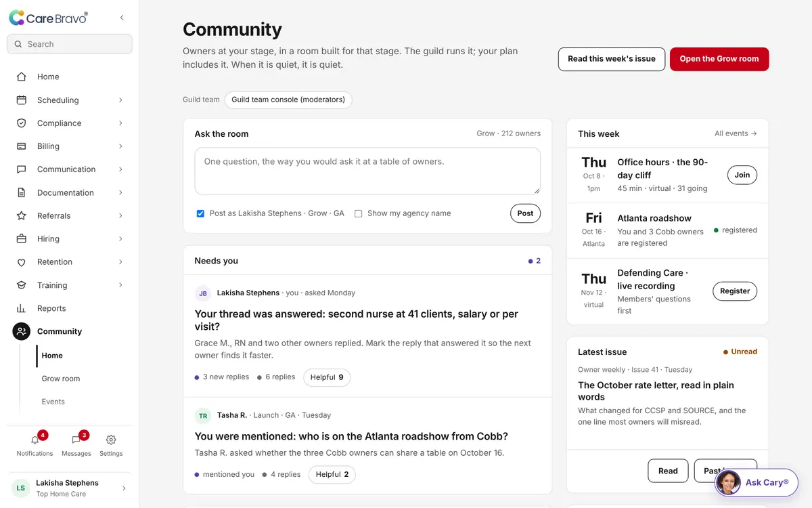Expand the Training menu chevron

coord(120,285)
